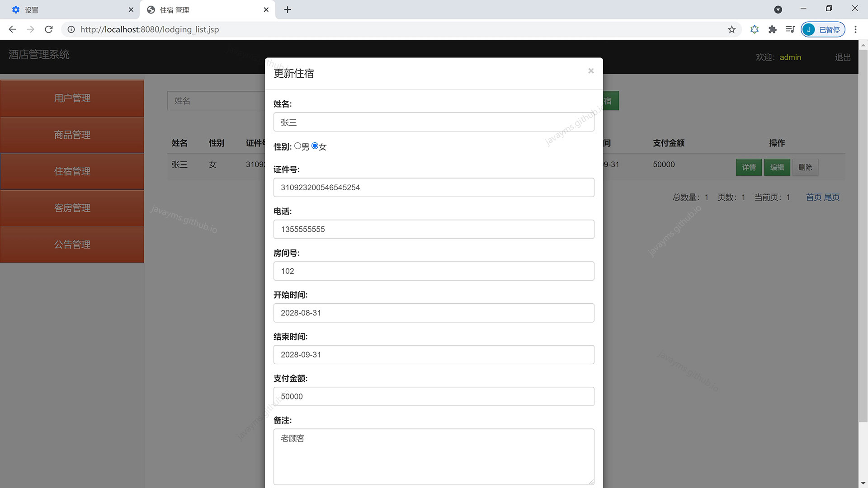Click the browser back arrow
This screenshot has height=488, width=868.
(12, 29)
